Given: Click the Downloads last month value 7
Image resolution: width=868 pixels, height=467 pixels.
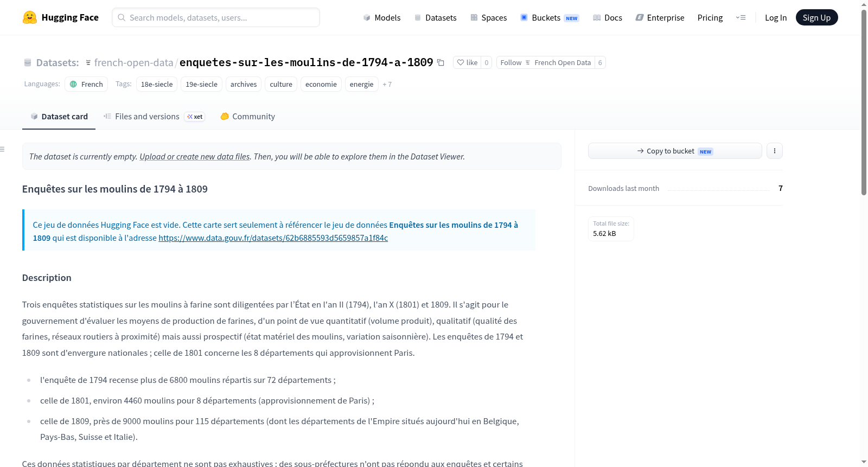Looking at the screenshot, I should point(781,188).
